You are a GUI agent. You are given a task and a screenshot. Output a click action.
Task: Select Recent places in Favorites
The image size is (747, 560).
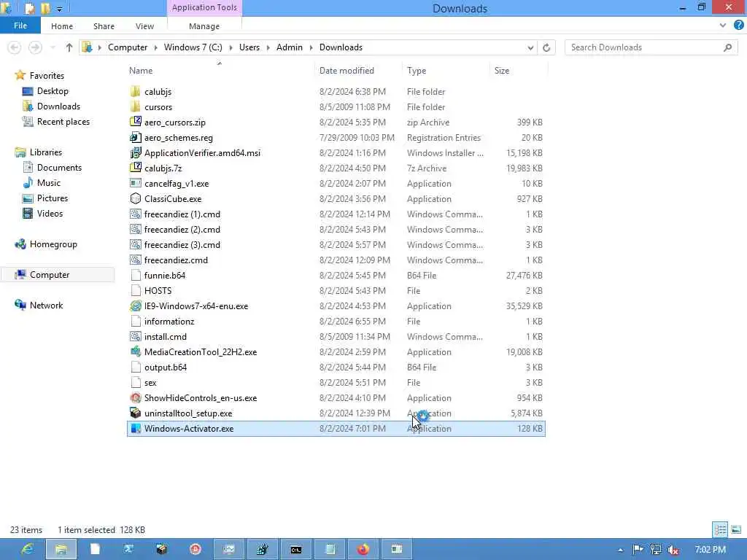point(63,122)
